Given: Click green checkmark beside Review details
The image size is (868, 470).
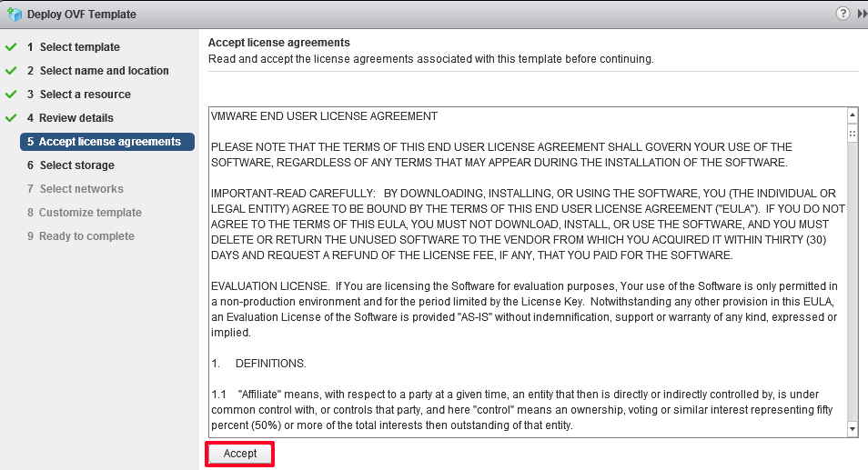Looking at the screenshot, I should coord(11,118).
